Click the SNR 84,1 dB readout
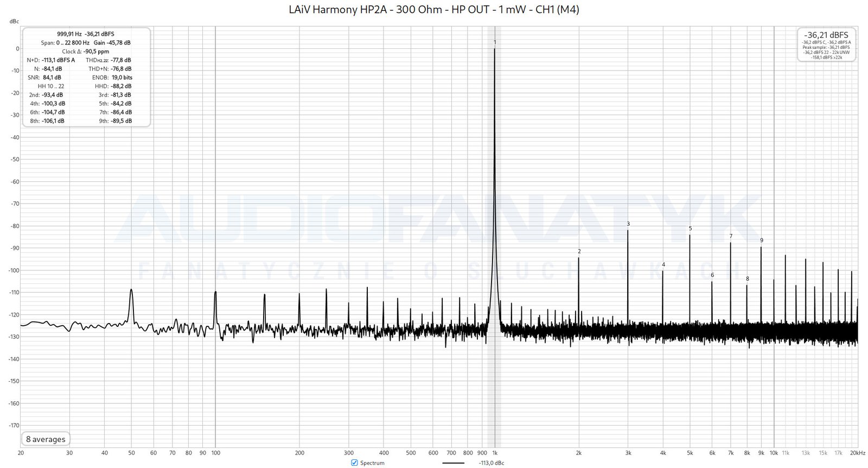868x468 pixels. (x=52, y=78)
